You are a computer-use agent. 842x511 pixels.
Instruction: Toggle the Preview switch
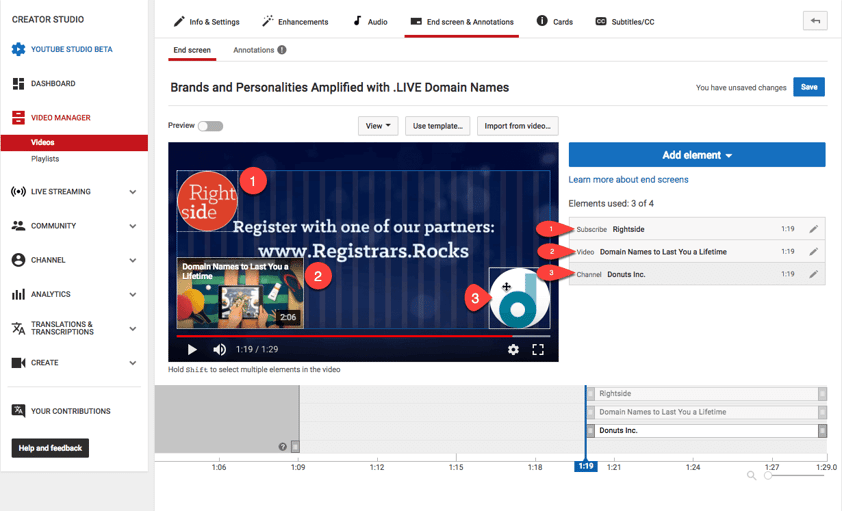[210, 126]
